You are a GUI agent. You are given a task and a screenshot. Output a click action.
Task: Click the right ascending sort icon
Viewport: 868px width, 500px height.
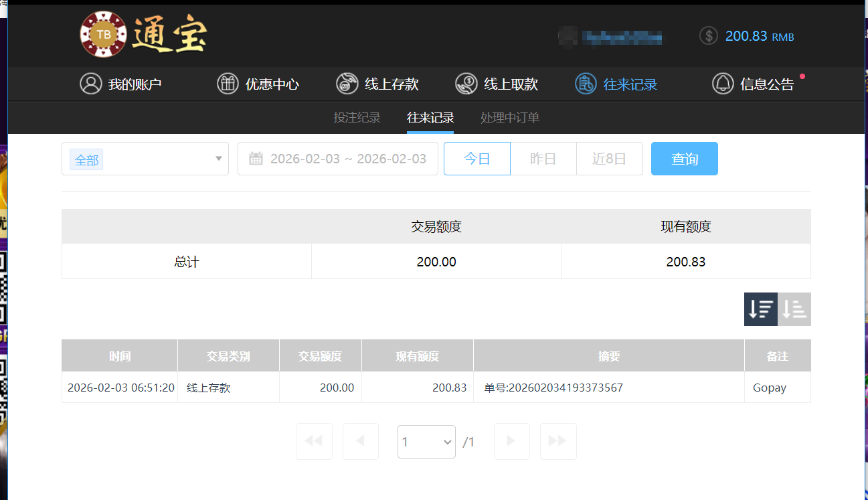coord(794,309)
